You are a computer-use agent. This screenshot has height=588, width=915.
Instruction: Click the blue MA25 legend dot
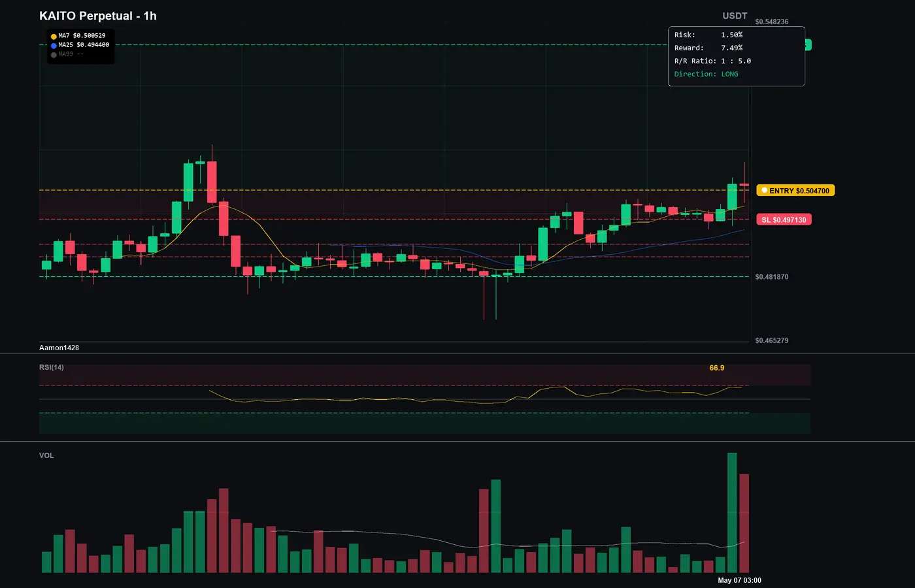pos(54,46)
